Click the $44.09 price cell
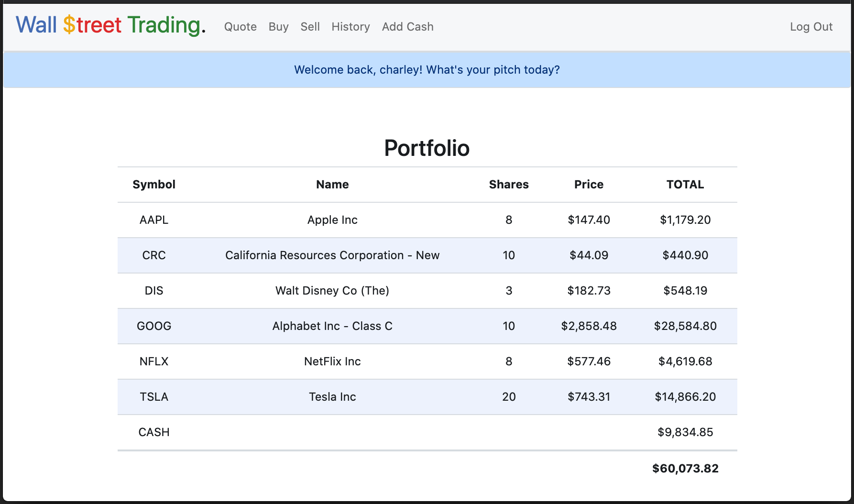The width and height of the screenshot is (854, 504). click(x=589, y=255)
